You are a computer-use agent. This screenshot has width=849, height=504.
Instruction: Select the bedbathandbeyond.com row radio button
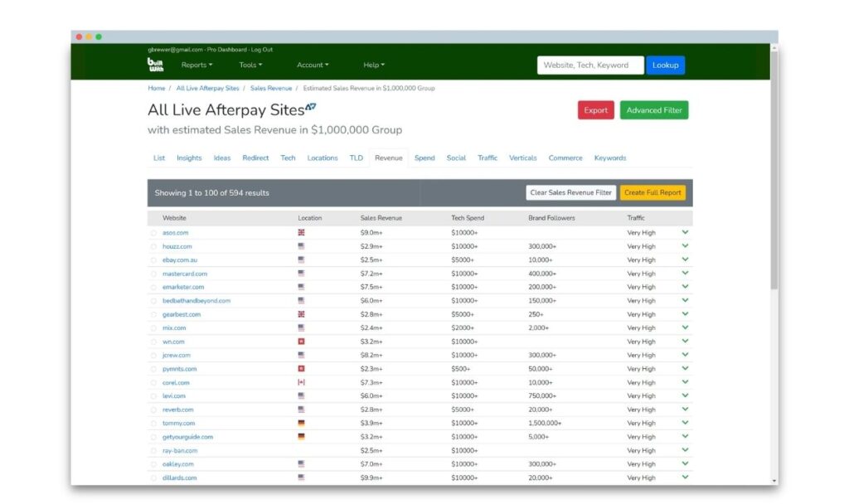pos(153,301)
